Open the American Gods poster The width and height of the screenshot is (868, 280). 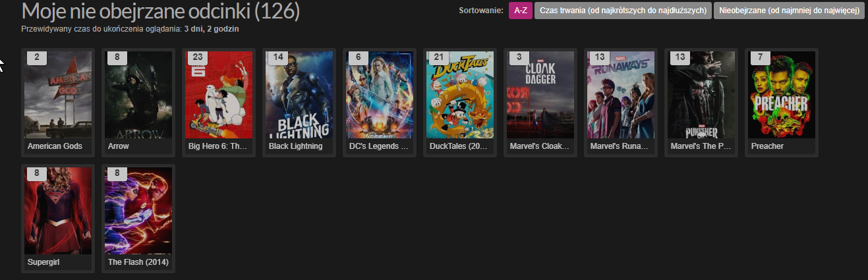coord(58,96)
